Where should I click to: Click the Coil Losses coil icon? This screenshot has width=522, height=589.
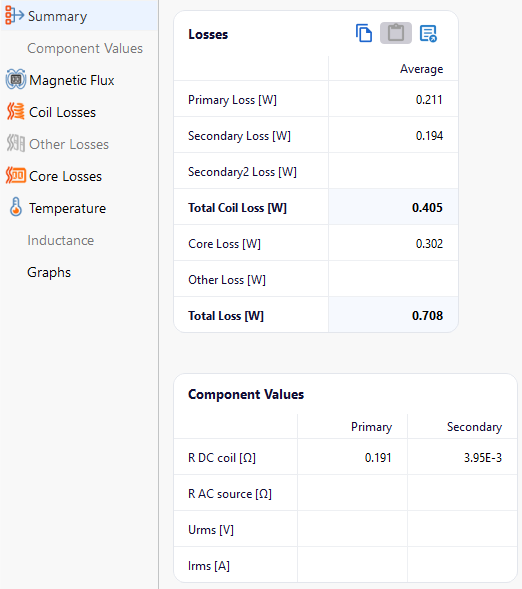pos(16,112)
